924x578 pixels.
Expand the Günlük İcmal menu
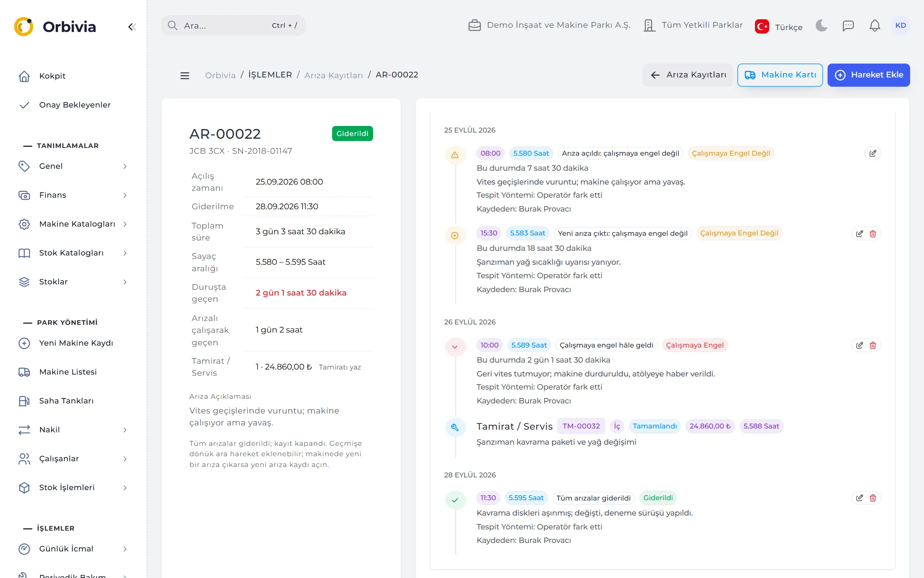(x=73, y=549)
